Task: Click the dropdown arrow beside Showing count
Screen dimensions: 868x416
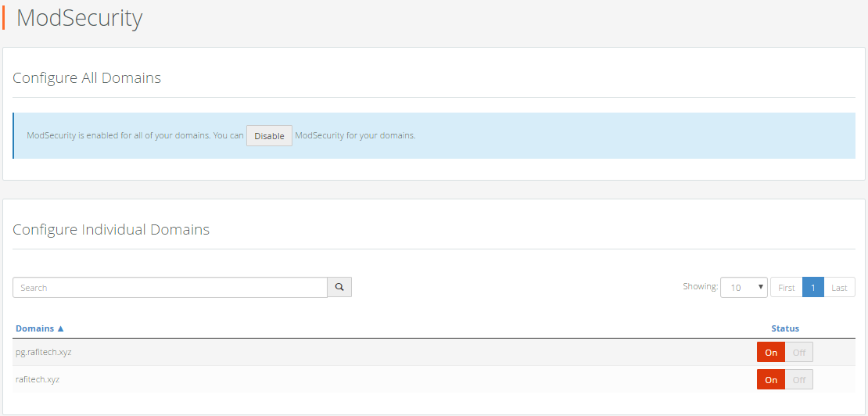Action: click(761, 287)
